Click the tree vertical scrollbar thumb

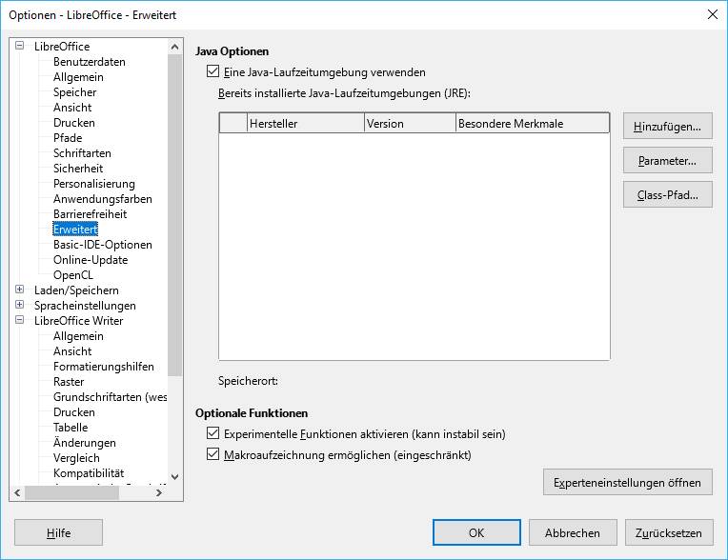(174, 215)
